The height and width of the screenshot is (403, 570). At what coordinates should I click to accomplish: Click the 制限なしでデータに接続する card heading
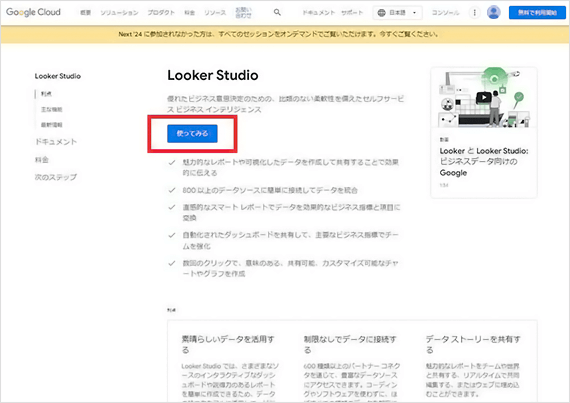point(350,344)
